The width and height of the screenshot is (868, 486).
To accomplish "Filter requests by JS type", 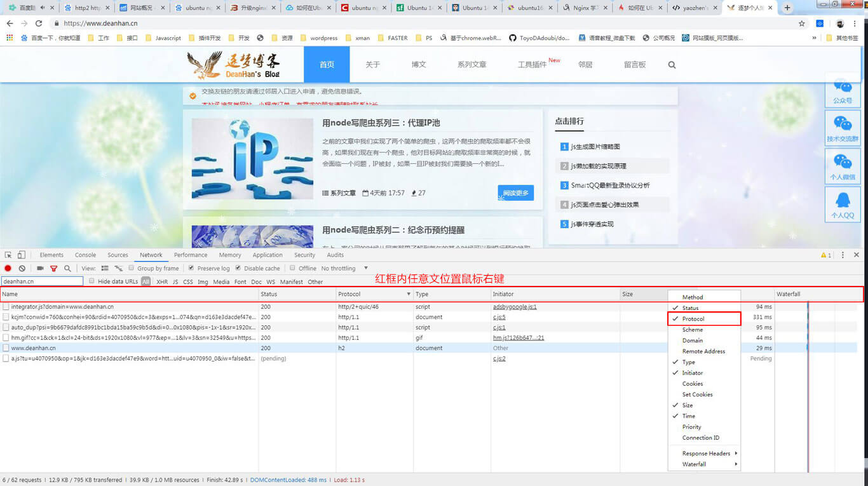I will pos(175,281).
